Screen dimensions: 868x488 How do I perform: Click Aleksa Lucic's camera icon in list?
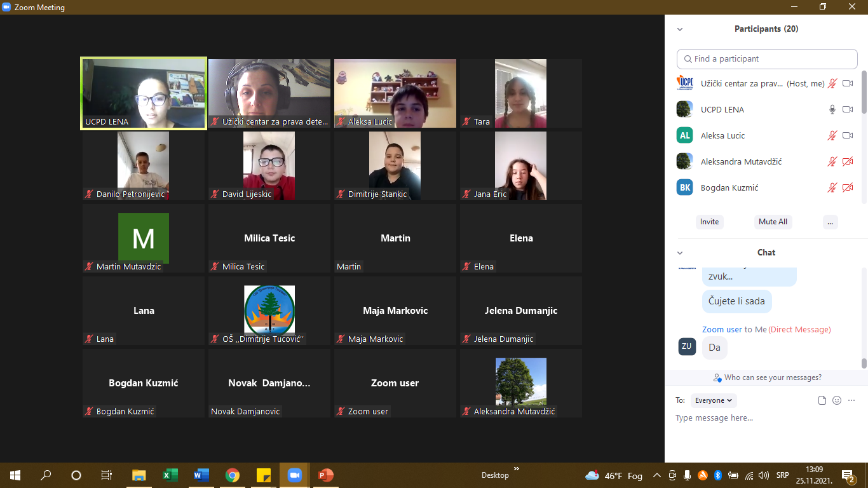click(x=847, y=135)
